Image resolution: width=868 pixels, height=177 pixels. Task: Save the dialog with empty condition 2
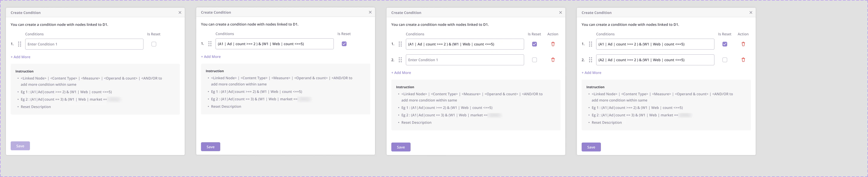pos(401,147)
